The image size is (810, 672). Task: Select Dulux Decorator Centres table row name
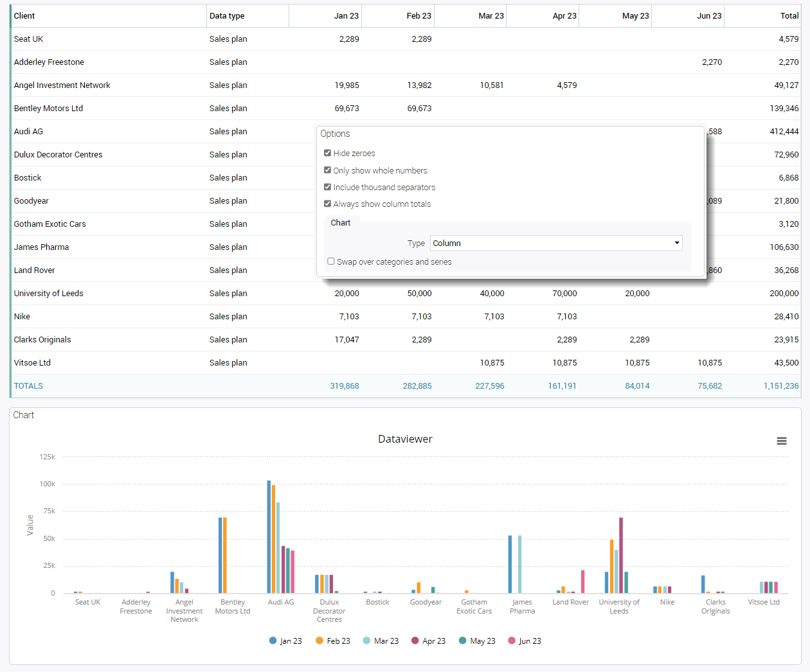click(58, 155)
